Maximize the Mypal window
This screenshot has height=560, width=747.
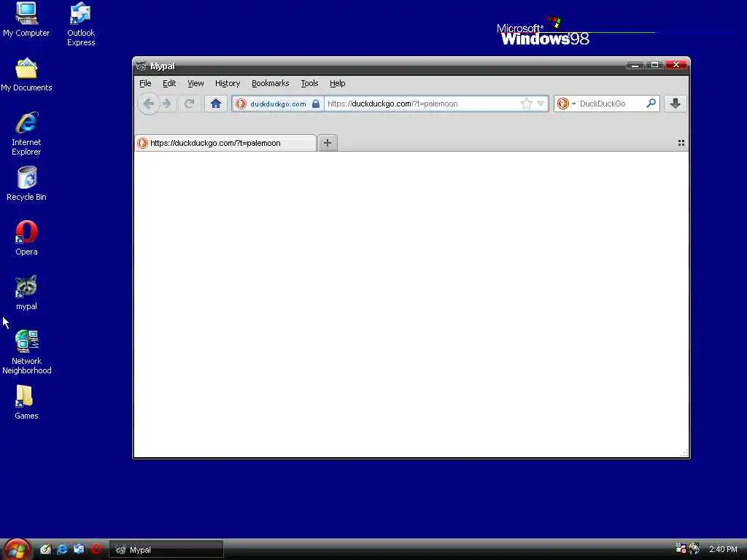(x=654, y=65)
